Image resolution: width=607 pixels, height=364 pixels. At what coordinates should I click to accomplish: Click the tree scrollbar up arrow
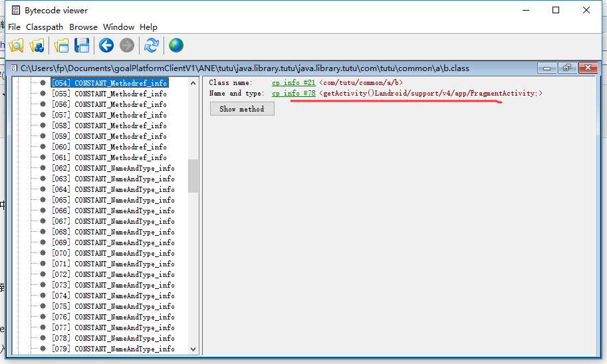point(193,83)
